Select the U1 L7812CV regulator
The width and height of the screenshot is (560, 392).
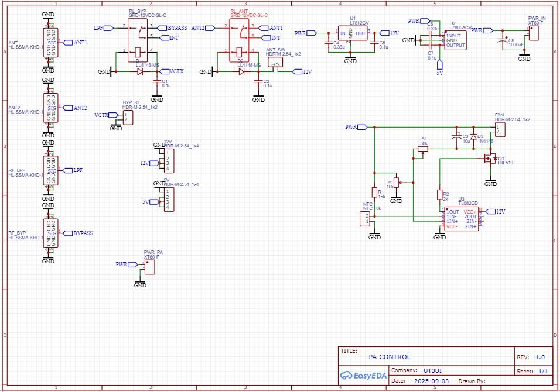(x=353, y=33)
